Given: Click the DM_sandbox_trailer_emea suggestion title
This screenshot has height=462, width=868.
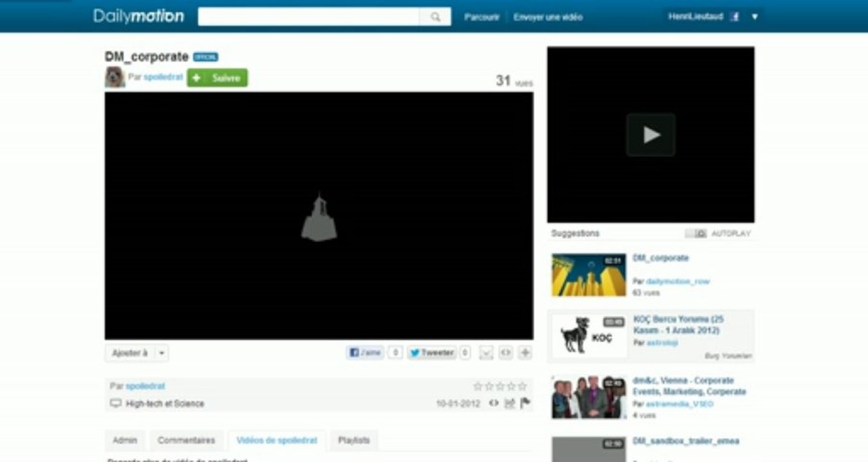Looking at the screenshot, I should [685, 441].
